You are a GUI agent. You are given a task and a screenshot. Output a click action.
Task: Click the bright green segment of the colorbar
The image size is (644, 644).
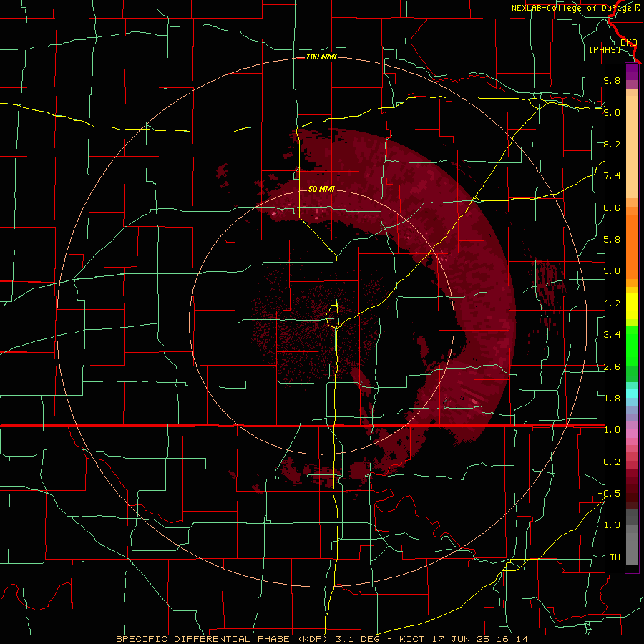coord(632,346)
